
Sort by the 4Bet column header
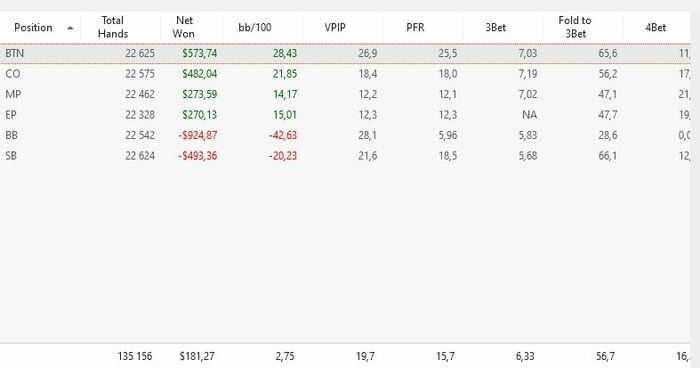[656, 28]
